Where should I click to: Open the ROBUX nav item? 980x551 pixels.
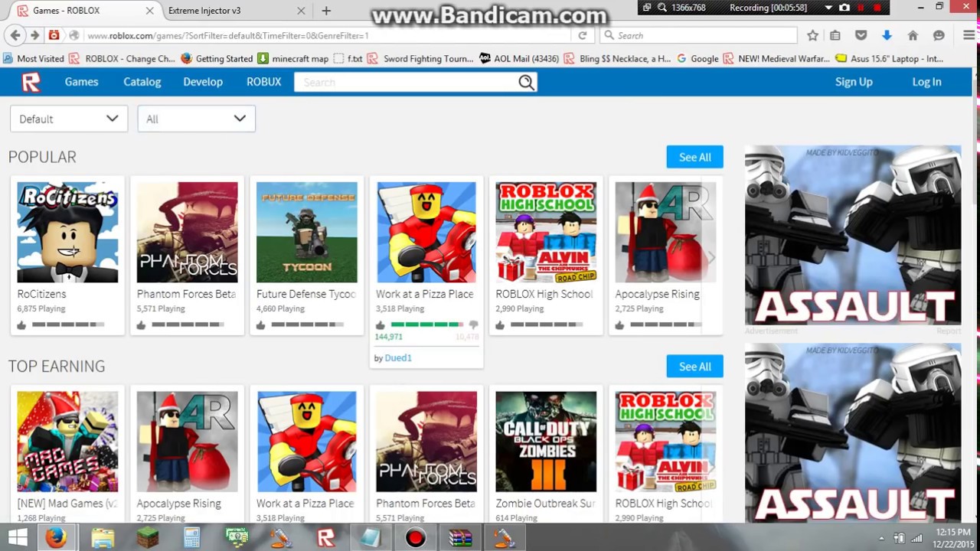[x=264, y=82]
